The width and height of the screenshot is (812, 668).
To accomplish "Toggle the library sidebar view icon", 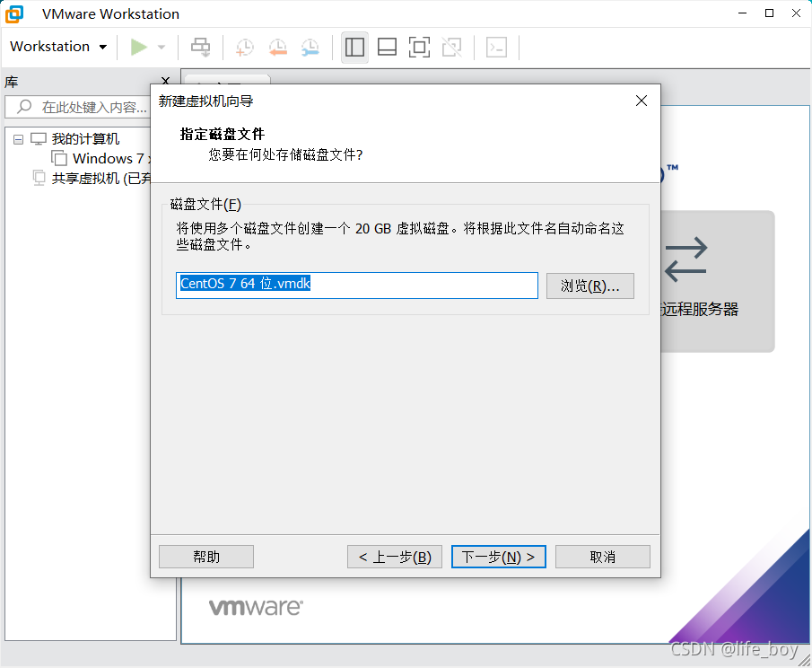I will (x=354, y=48).
